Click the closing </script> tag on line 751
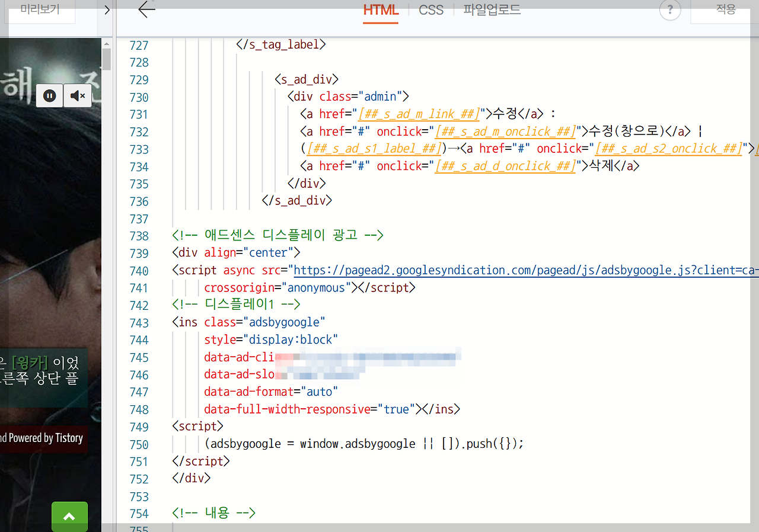 click(x=201, y=460)
